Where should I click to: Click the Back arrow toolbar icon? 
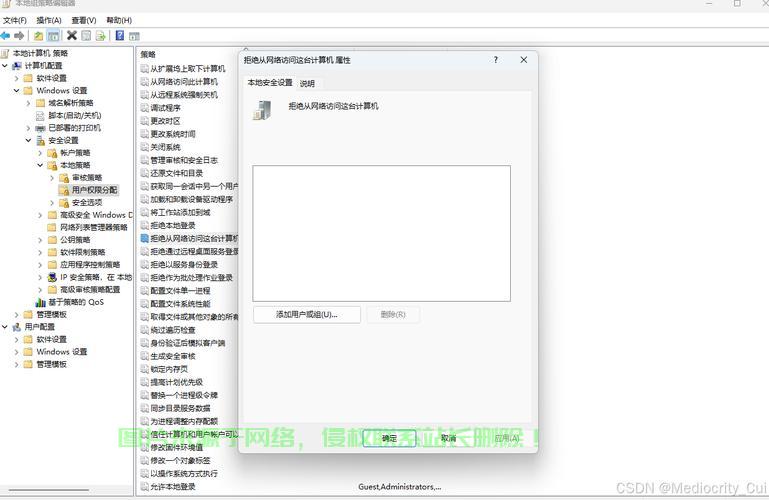[x=6, y=36]
